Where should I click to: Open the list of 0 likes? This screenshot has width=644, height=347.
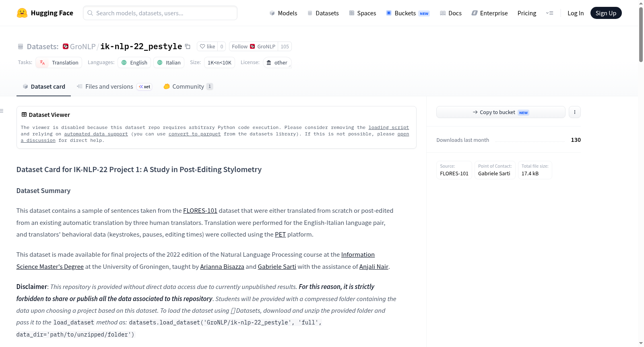point(221,46)
